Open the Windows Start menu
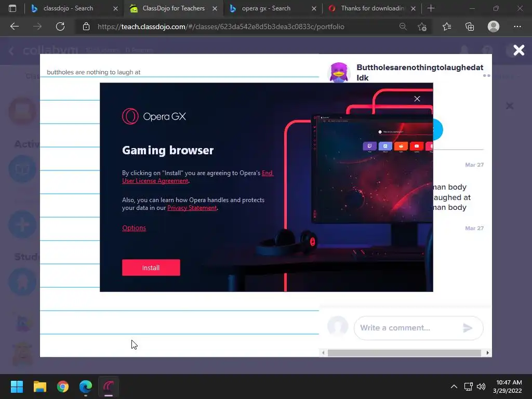 (17, 387)
